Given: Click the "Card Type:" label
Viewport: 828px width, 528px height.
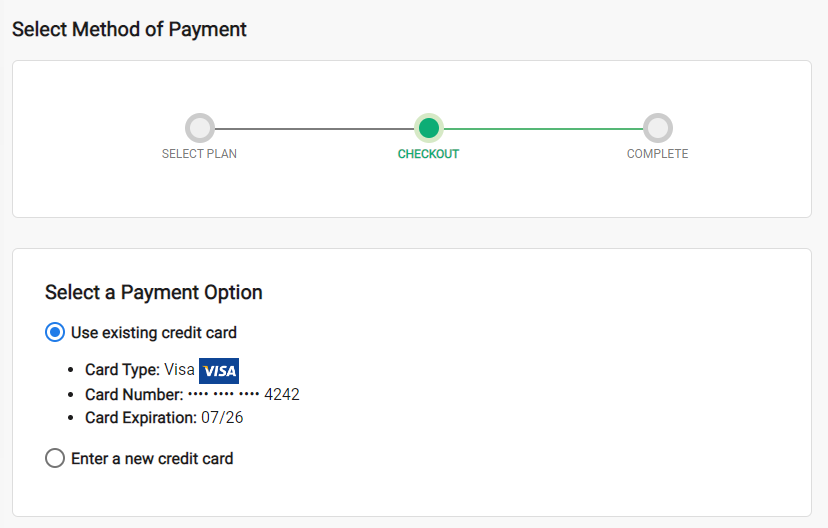Looking at the screenshot, I should (x=122, y=370).
